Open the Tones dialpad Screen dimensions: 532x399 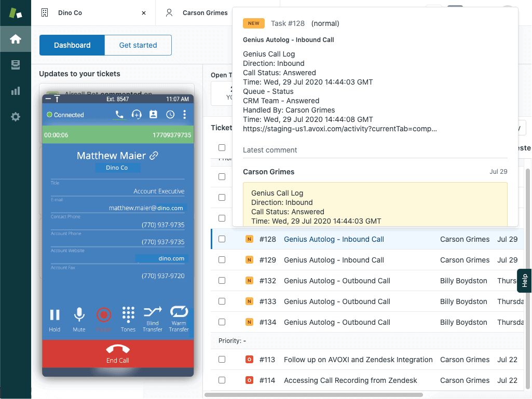click(128, 314)
